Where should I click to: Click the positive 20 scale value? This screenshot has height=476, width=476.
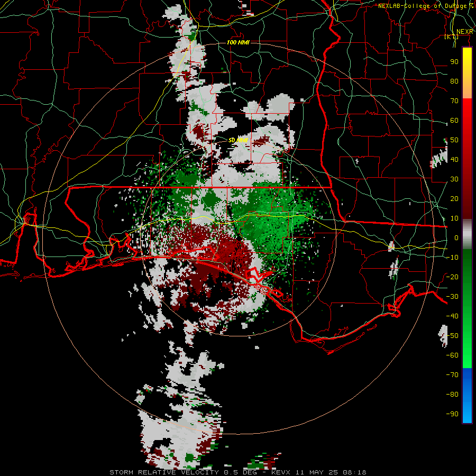click(454, 198)
